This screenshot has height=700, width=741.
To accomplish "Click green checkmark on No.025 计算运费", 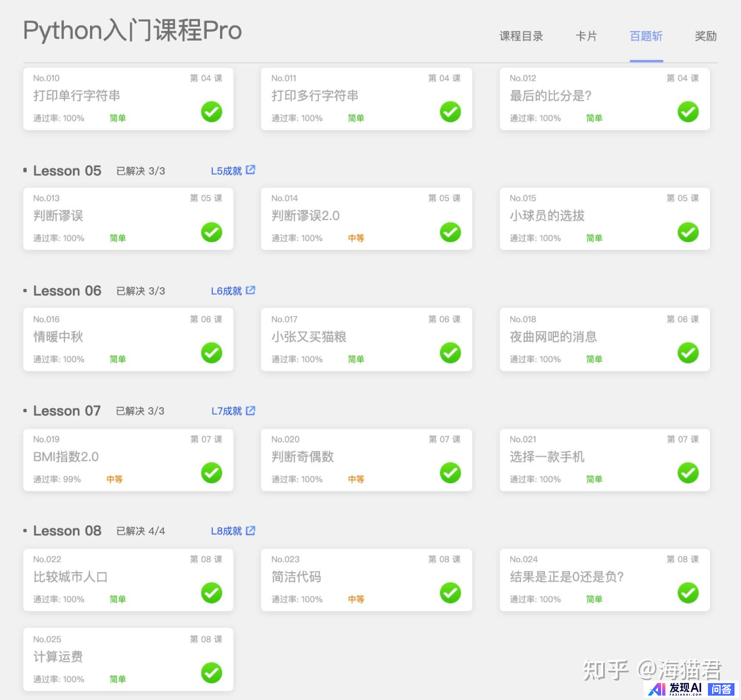I will (x=212, y=673).
